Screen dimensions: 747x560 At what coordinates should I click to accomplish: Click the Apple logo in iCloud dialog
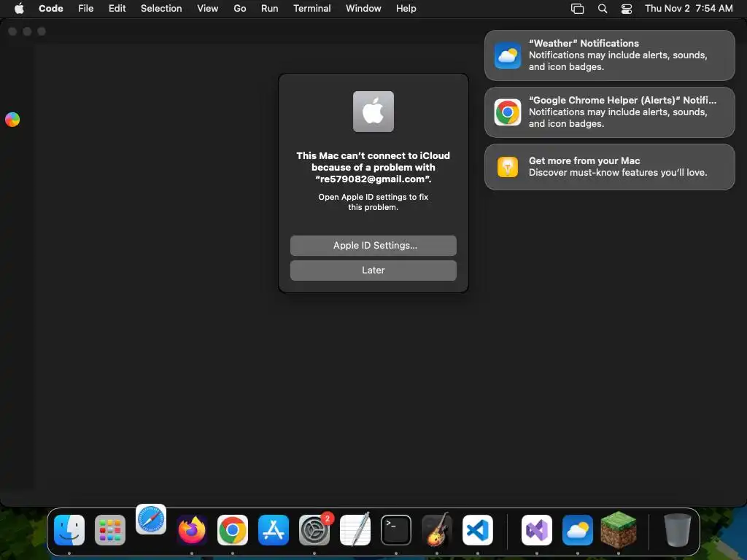pyautogui.click(x=373, y=112)
